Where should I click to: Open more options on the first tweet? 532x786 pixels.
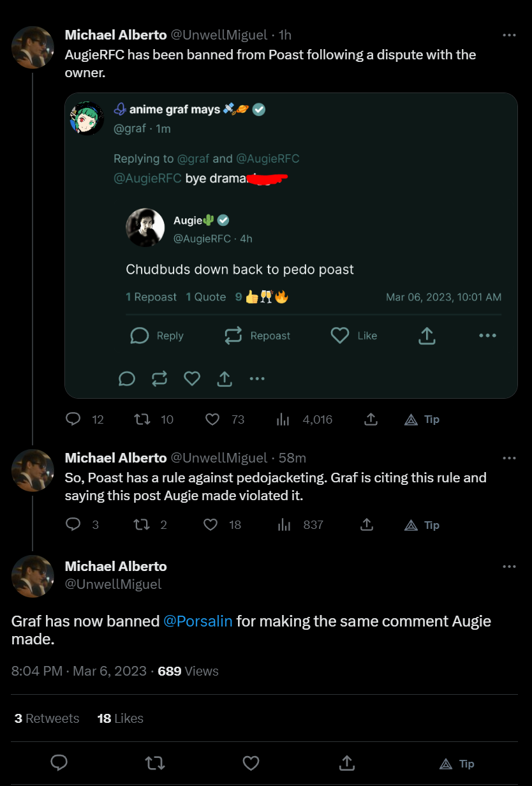[x=509, y=35]
